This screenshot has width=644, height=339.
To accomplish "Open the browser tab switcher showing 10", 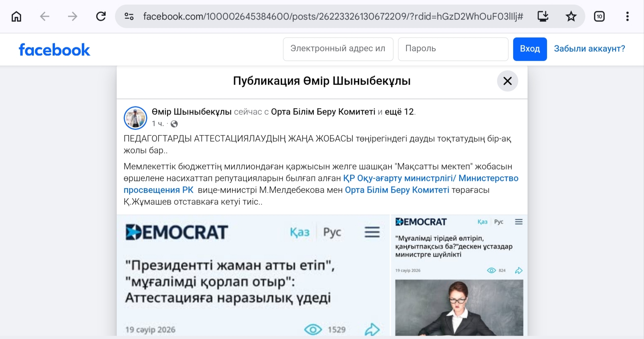I will tap(599, 16).
